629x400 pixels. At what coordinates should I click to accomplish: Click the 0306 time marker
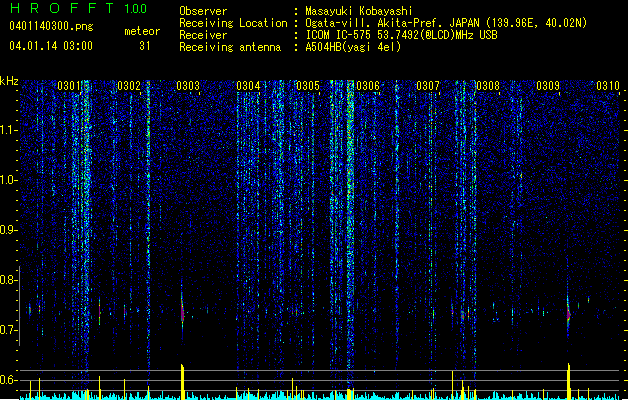[368, 85]
